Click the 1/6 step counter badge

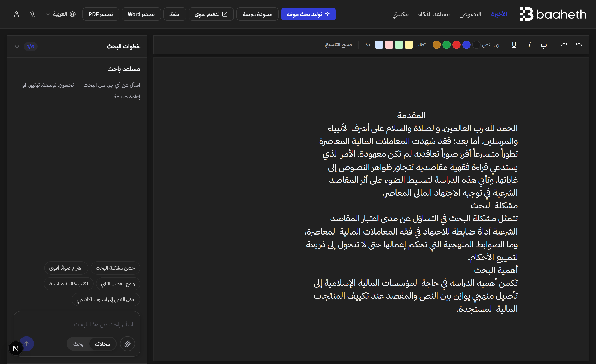(x=30, y=46)
